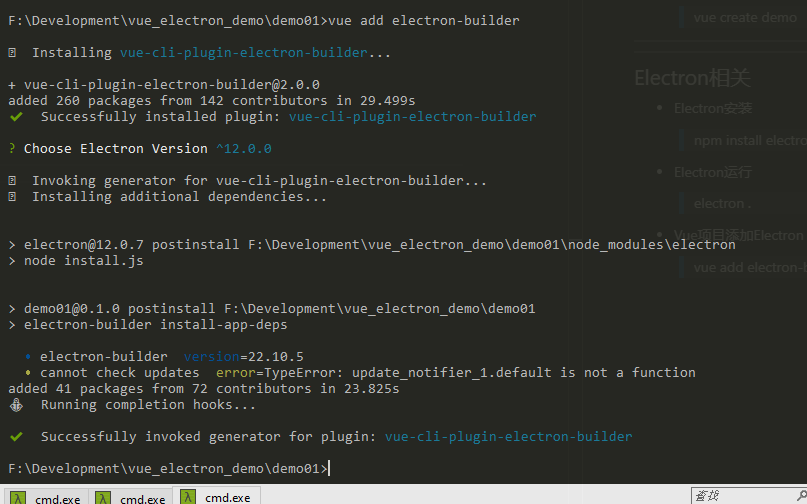Click anchor icon beside 'Running completion hooks'

(x=16, y=405)
